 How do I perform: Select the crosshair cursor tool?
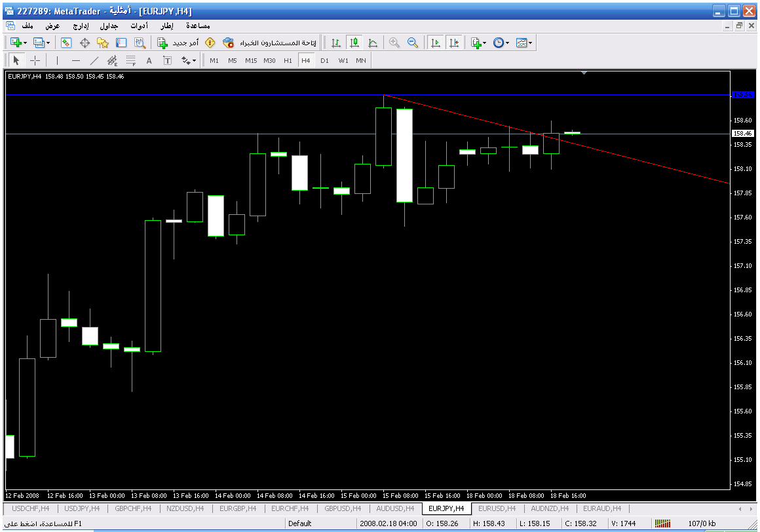(x=35, y=61)
